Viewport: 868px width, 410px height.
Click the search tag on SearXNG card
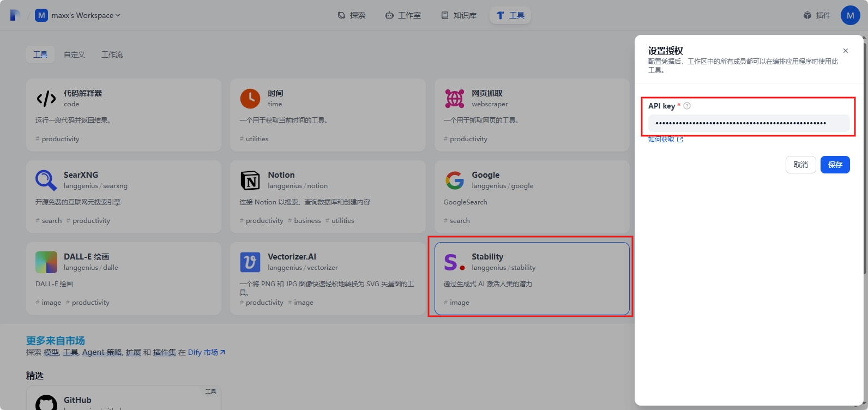49,221
